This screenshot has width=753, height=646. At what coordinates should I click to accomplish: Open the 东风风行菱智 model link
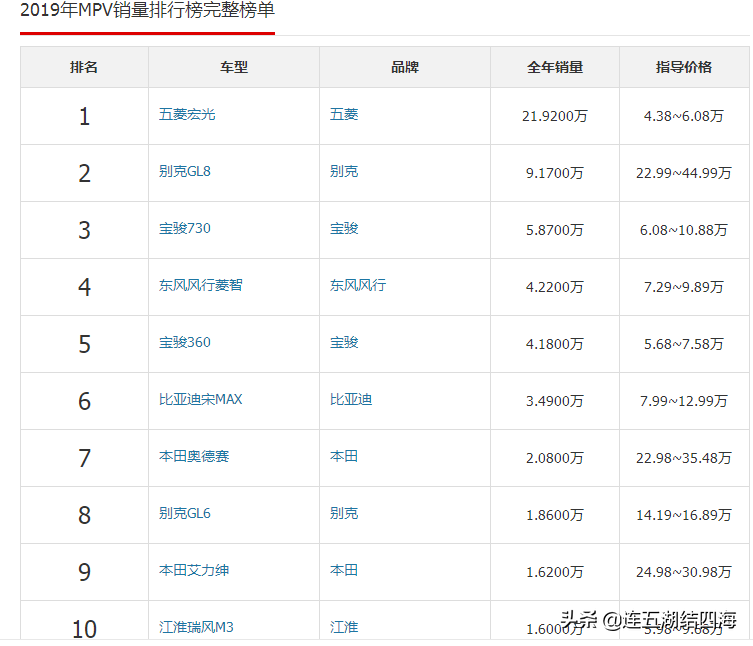click(x=201, y=285)
